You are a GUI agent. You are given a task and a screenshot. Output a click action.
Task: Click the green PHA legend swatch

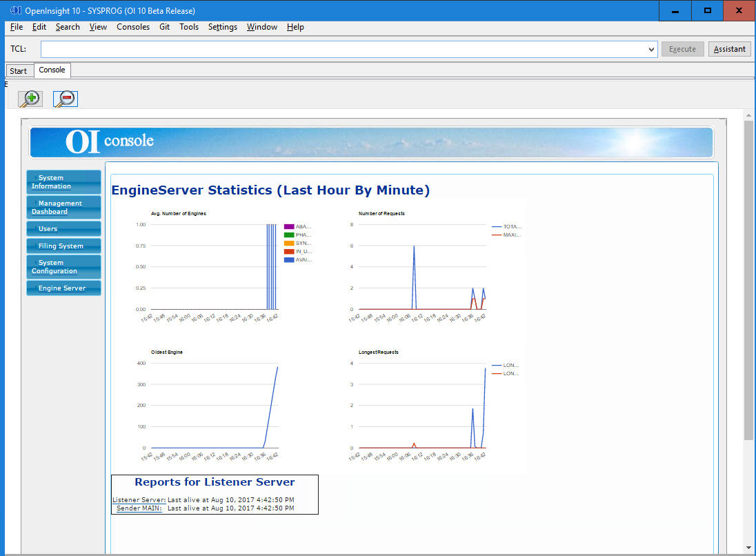(x=289, y=235)
